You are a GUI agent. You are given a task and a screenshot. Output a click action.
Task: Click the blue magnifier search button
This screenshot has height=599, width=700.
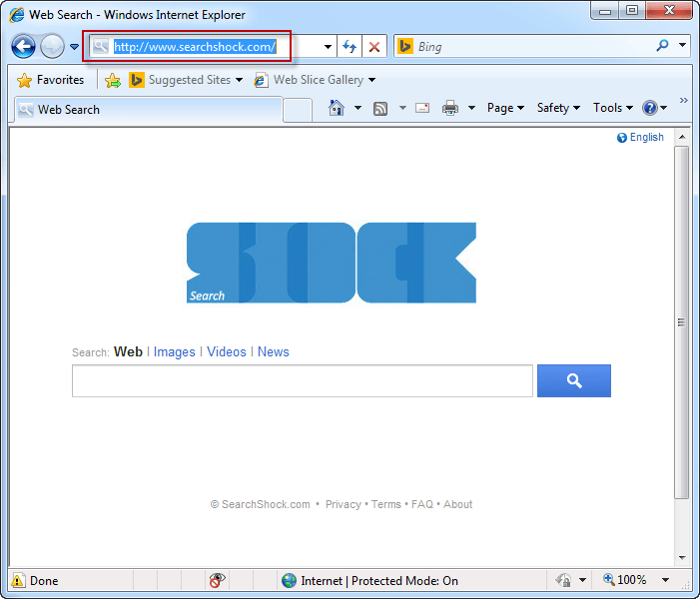click(x=573, y=380)
